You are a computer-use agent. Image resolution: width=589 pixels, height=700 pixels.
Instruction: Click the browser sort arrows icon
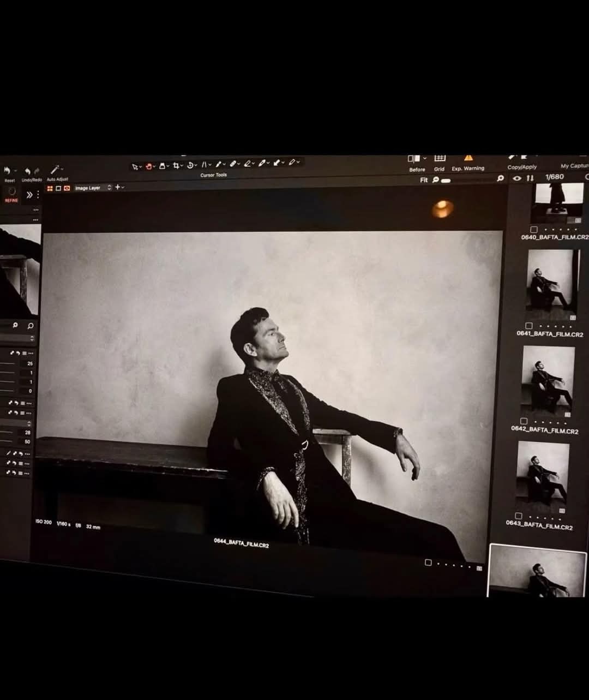[x=530, y=178]
